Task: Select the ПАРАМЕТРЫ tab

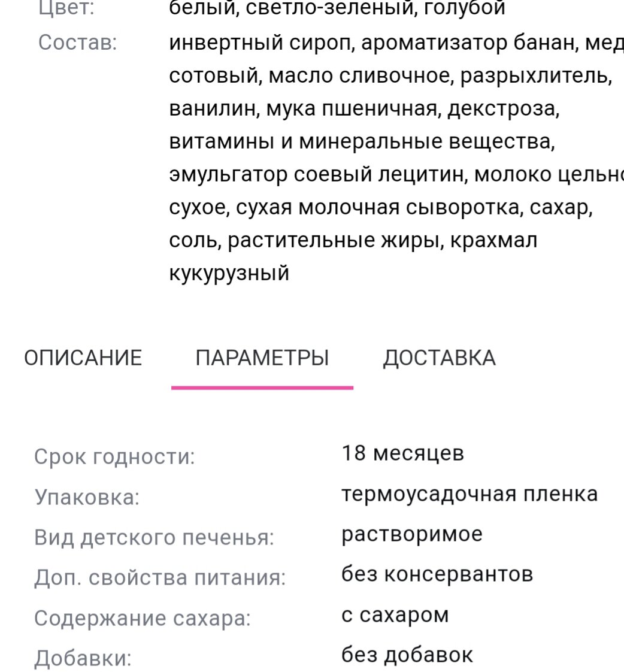Action: (x=262, y=358)
